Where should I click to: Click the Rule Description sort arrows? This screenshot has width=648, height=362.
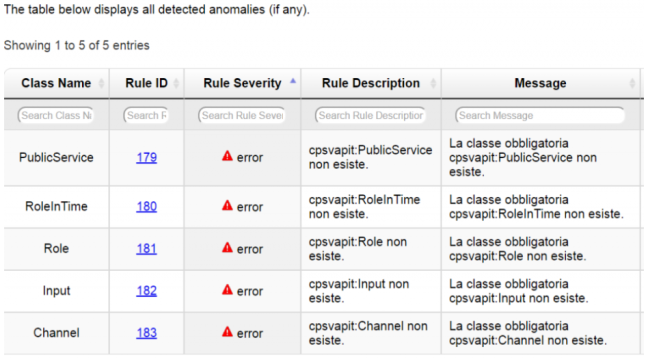tap(433, 83)
